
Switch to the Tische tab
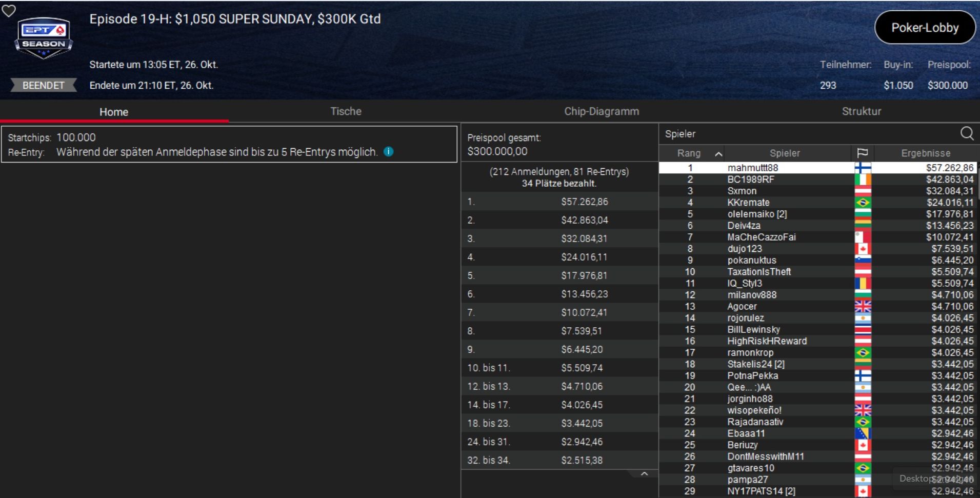[x=346, y=111]
